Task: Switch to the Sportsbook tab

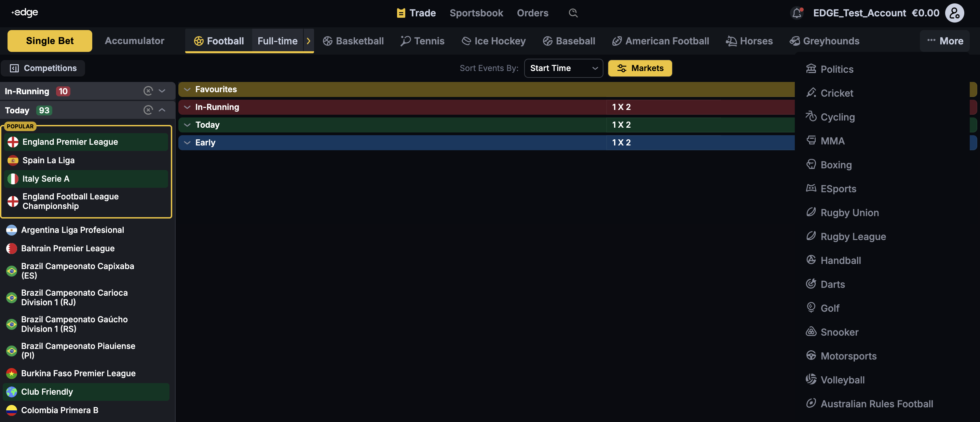Action: coord(476,13)
